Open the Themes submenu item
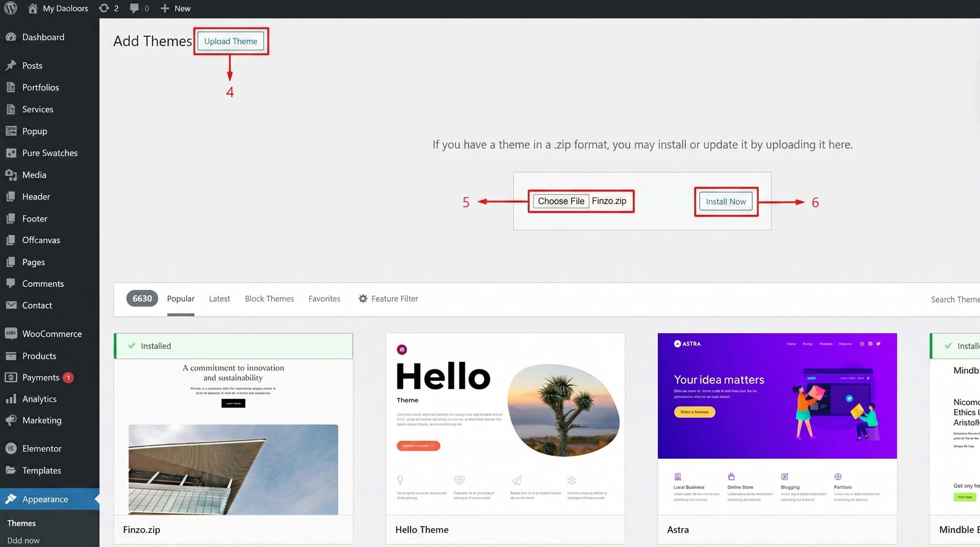 (x=21, y=523)
